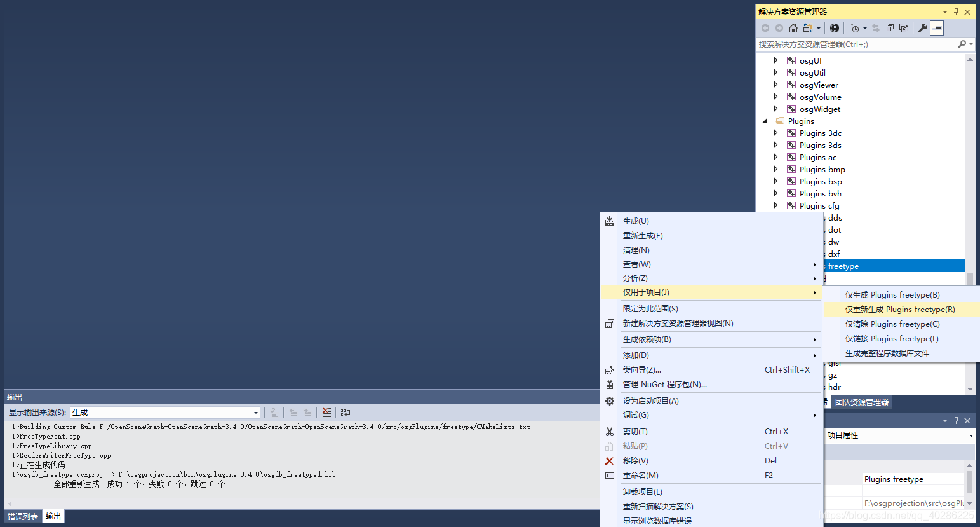Viewport: 980px width, 527px height.
Task: Open the 生成依赖项(B) submenu
Action: coord(711,339)
